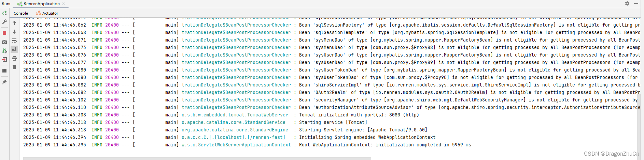Jump down the stack trace arrow
The height and width of the screenshot is (160, 644).
[x=14, y=32]
